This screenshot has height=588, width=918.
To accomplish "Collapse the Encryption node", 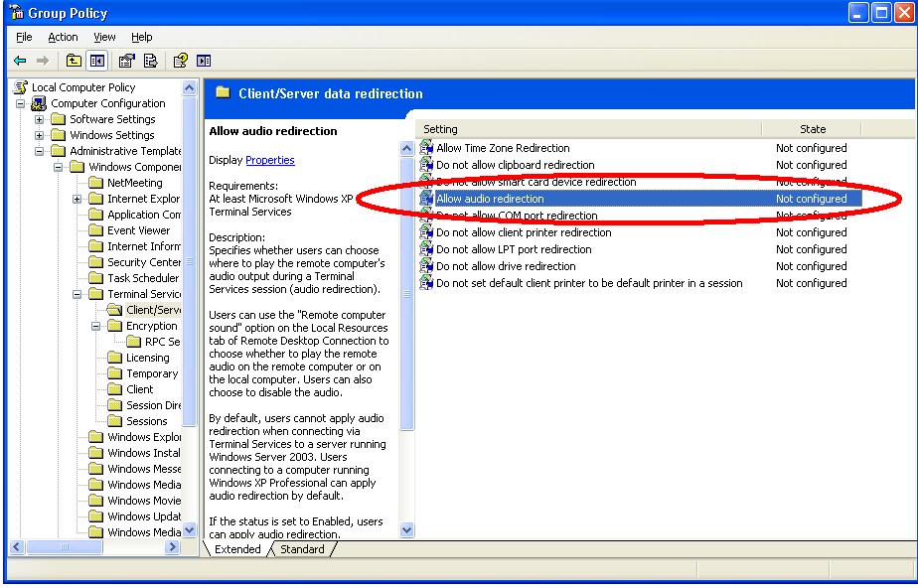I will [95, 326].
